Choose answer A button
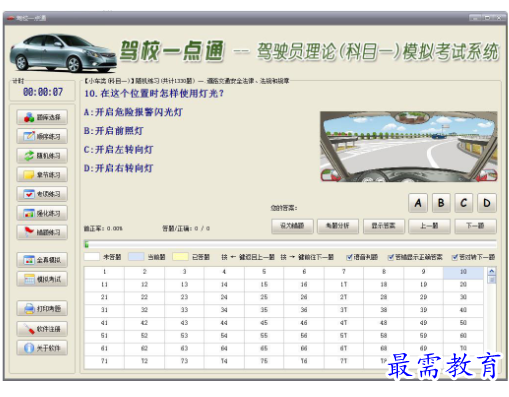 point(418,203)
